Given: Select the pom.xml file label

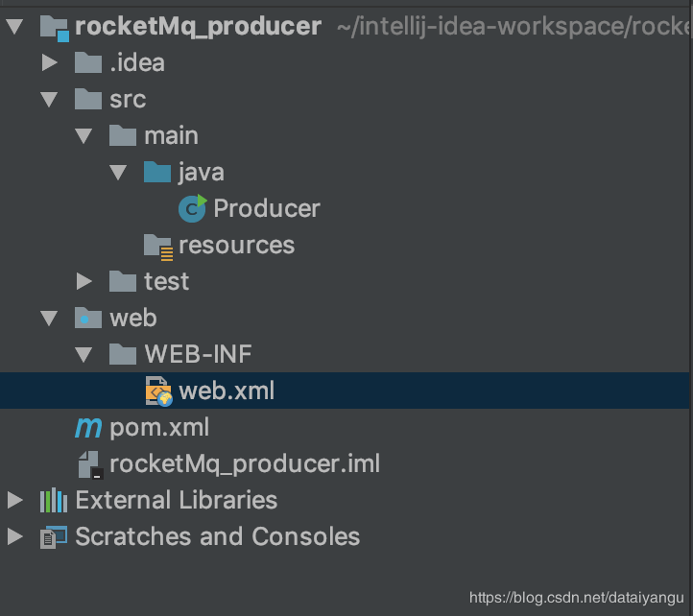Looking at the screenshot, I should click(159, 428).
